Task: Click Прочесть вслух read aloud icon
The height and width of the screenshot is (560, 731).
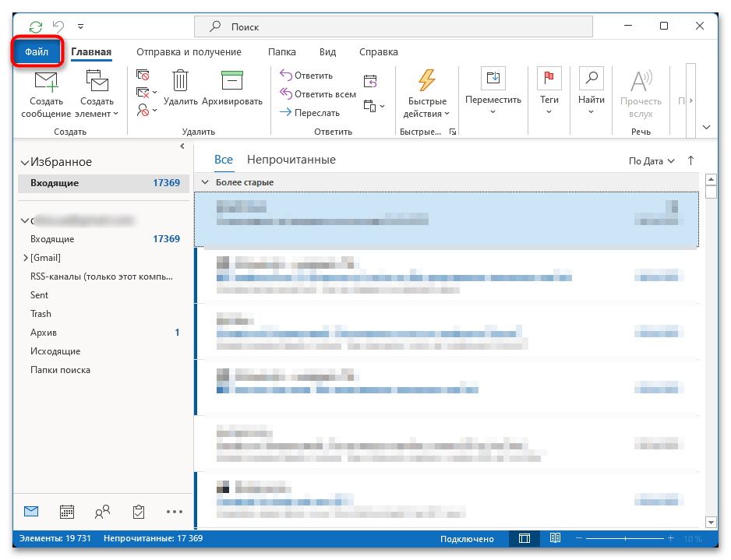Action: (x=641, y=82)
